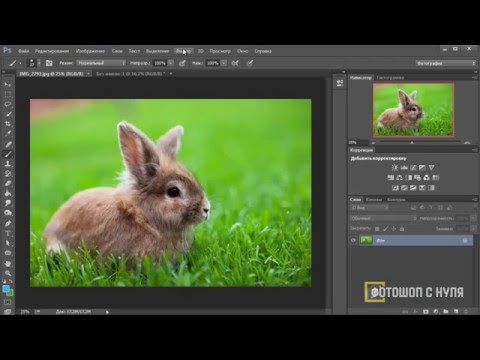Select the Path Selection tool
480x360 pixels.
click(8, 243)
